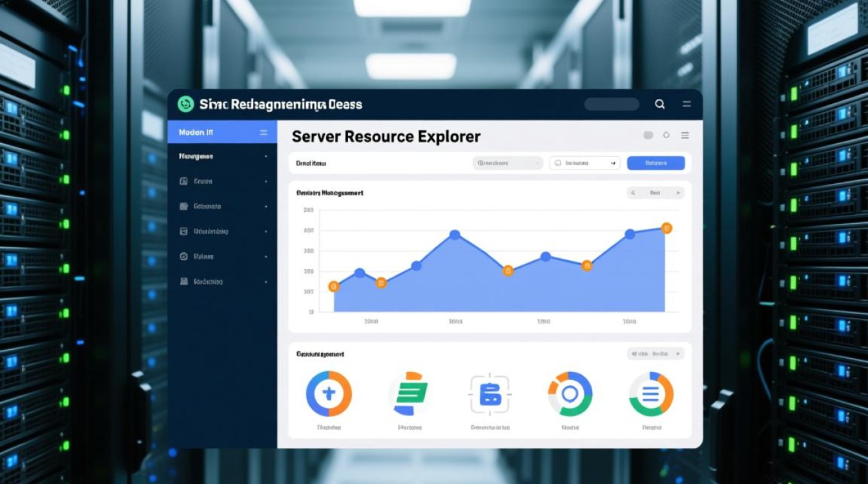
Task: Select the last sidebar item in the list
Action: point(222,282)
